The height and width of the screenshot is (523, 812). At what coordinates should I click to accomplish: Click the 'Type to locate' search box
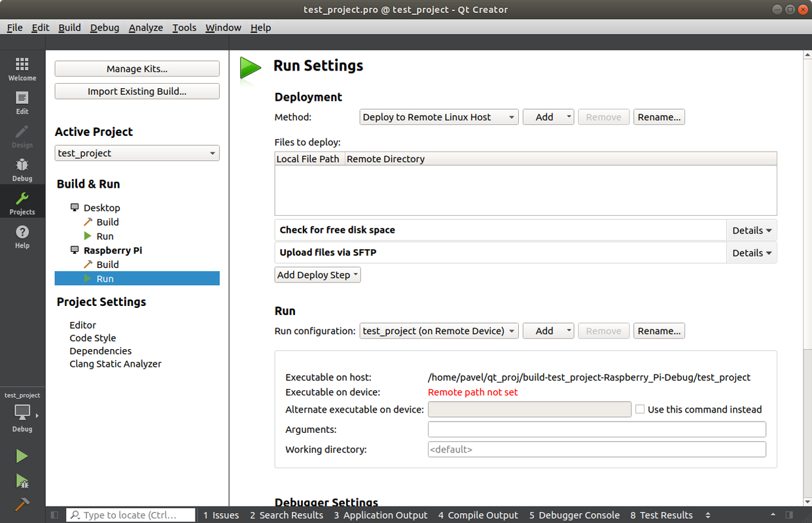[x=131, y=515]
